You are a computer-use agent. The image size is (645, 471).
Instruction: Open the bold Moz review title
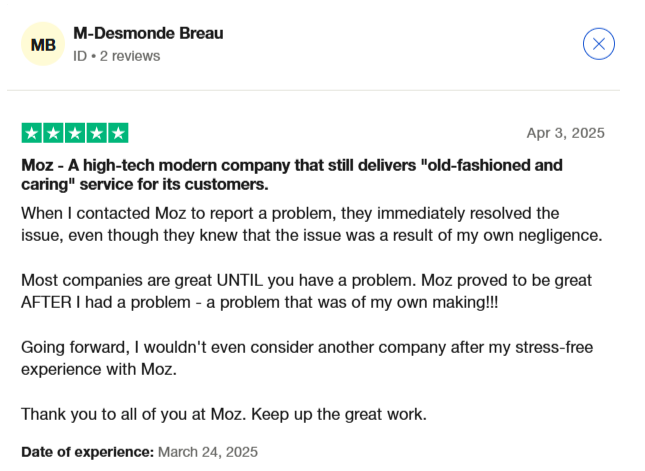coord(292,175)
